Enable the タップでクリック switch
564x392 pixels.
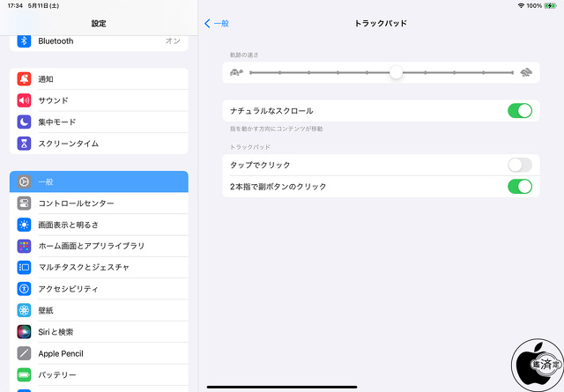(x=520, y=165)
